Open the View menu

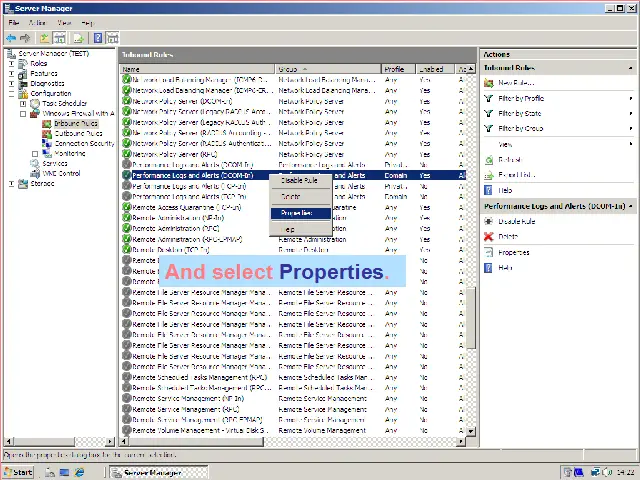pos(64,23)
